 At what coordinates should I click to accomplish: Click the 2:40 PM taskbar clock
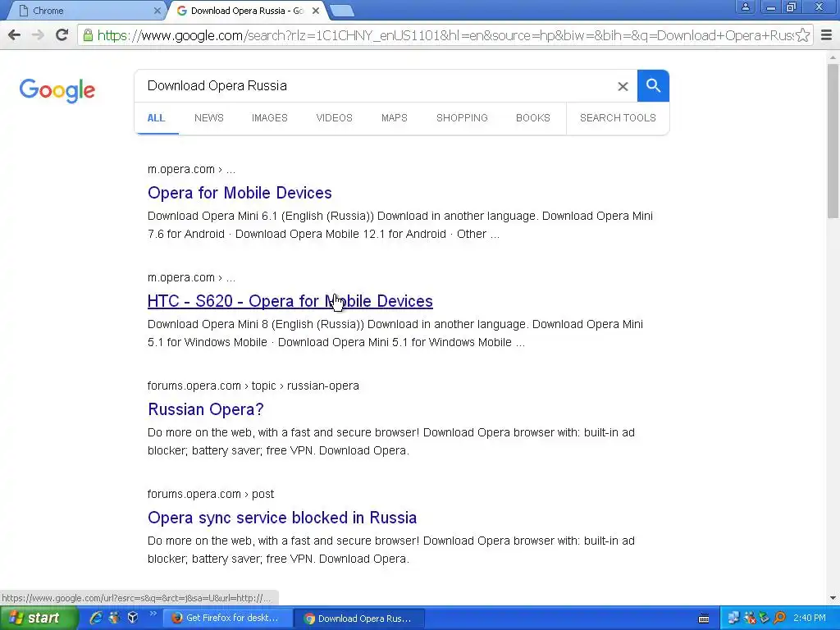point(810,618)
